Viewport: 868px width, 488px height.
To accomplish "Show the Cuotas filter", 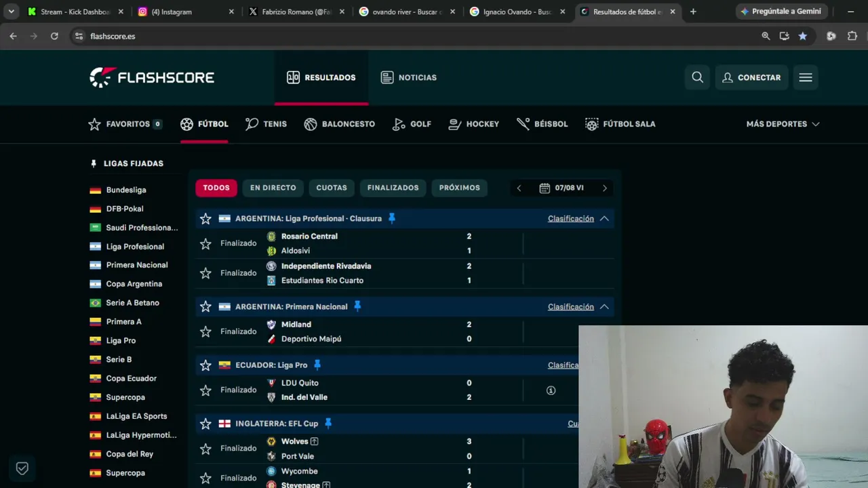I will tap(332, 188).
